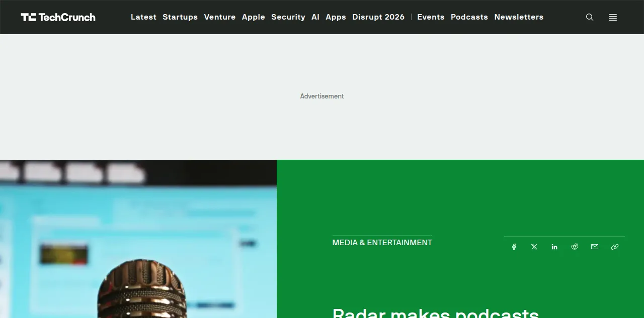
Task: Select Apple in navigation bar
Action: [x=254, y=17]
